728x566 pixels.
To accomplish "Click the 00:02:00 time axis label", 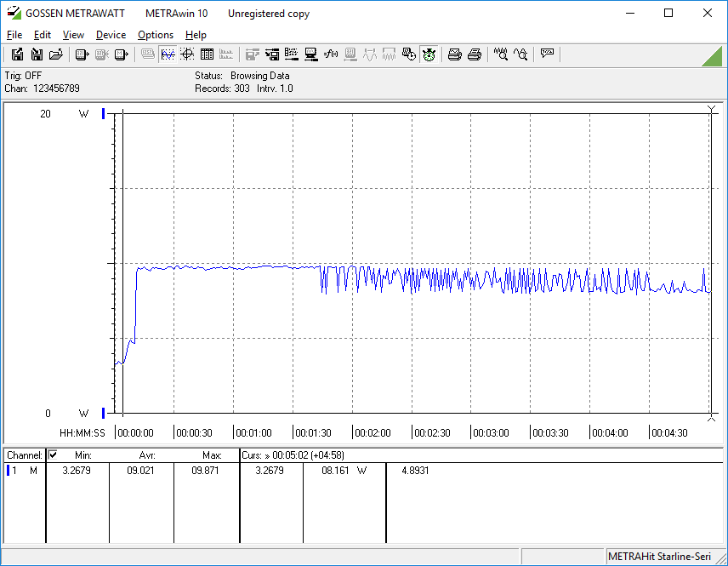I will tap(372, 433).
